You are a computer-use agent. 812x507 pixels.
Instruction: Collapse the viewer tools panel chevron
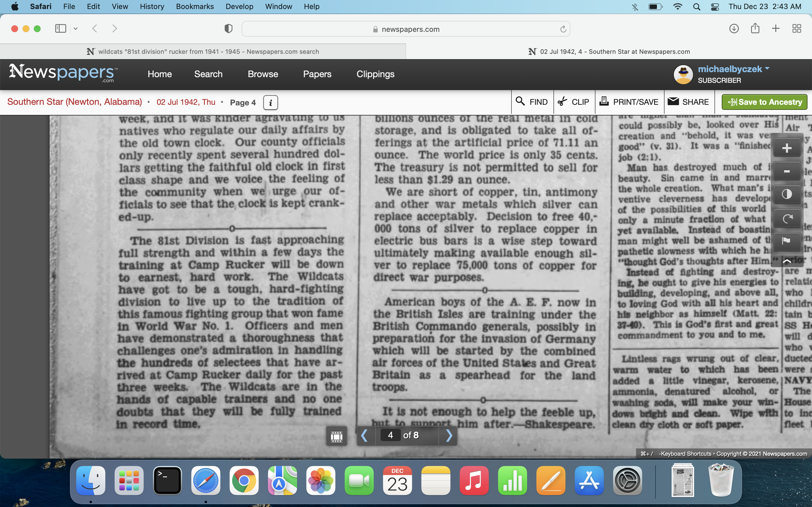tap(787, 261)
